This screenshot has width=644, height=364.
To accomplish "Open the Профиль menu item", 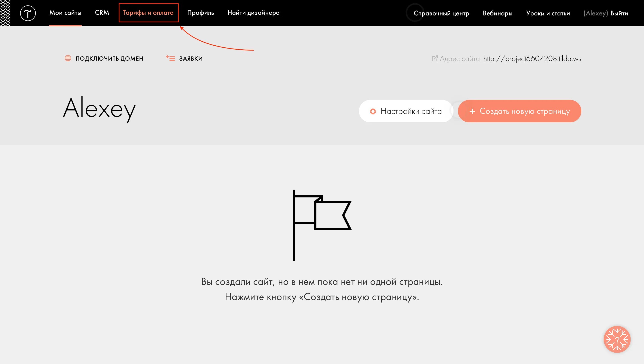I will (201, 13).
